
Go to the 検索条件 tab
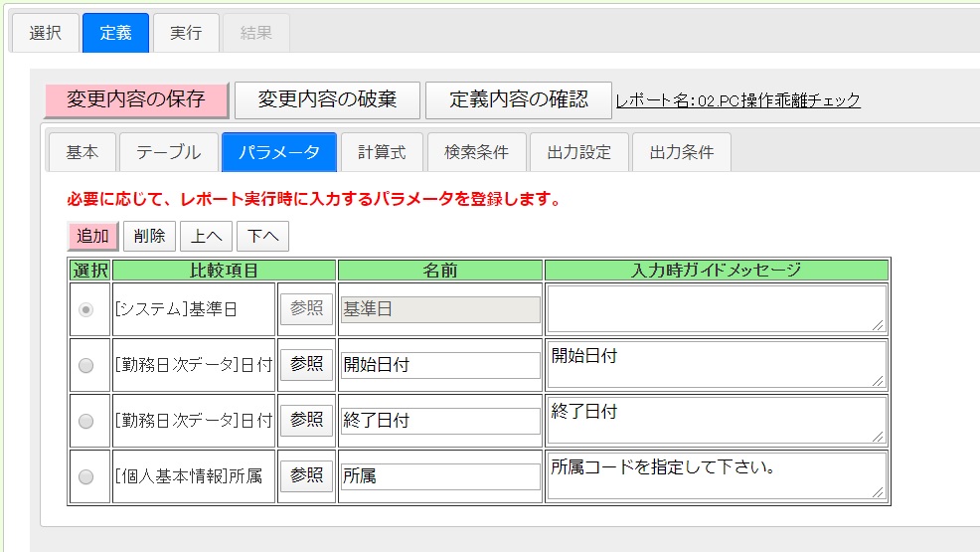(476, 152)
